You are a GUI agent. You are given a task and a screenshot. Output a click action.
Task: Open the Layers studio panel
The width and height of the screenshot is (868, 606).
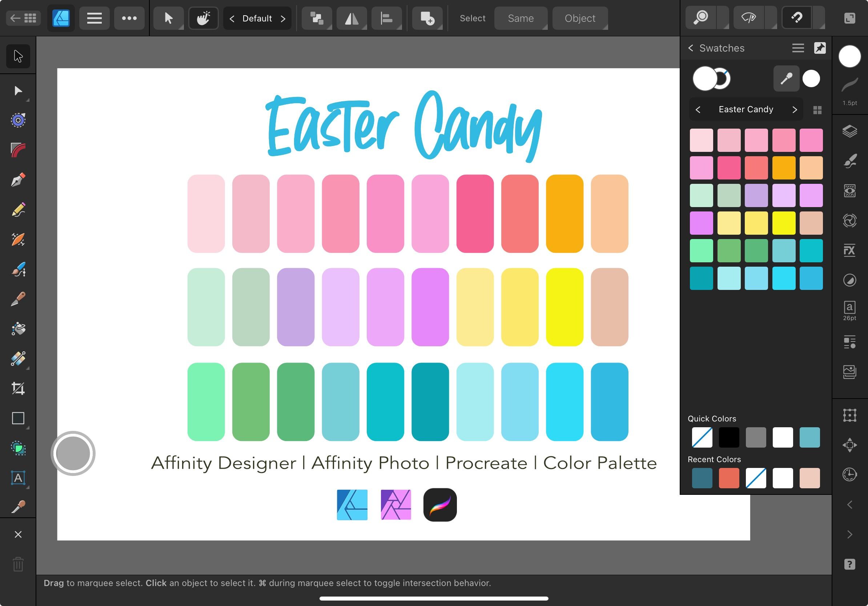(x=850, y=132)
